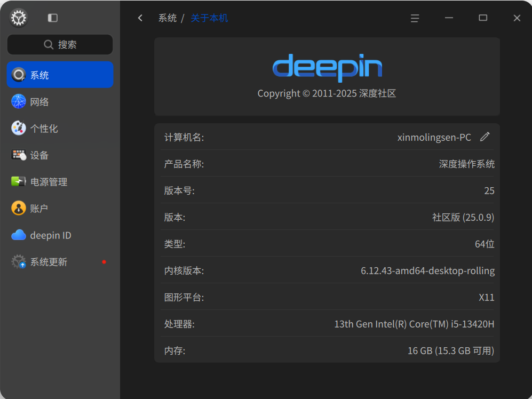The width and height of the screenshot is (532, 399).
Task: Click the 网络 globe icon
Action: click(x=18, y=101)
